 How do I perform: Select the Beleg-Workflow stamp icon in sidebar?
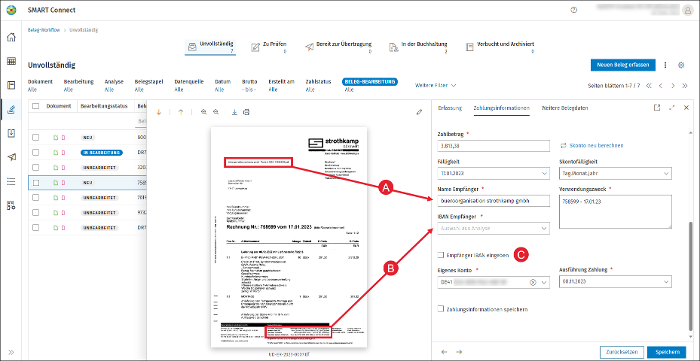(12, 109)
